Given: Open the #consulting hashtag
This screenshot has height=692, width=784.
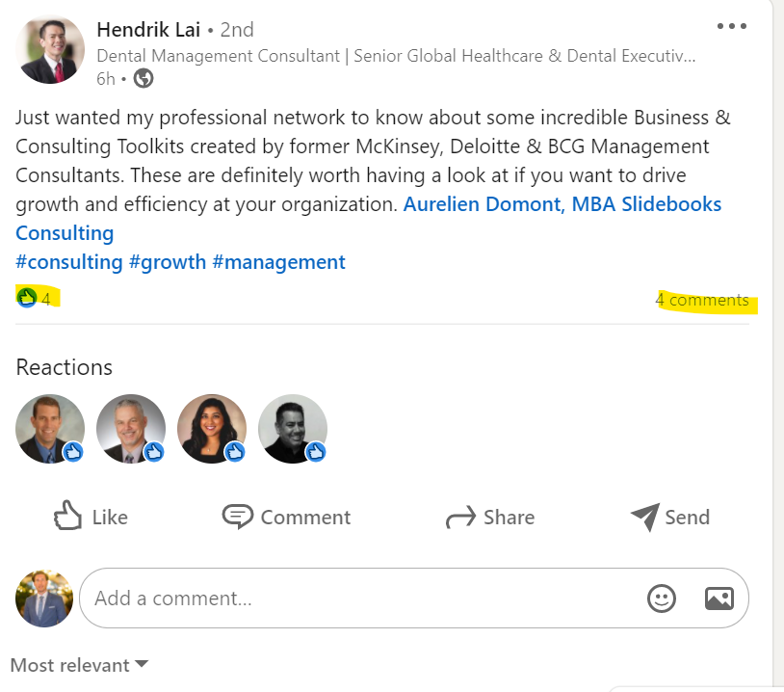Looking at the screenshot, I should point(69,262).
